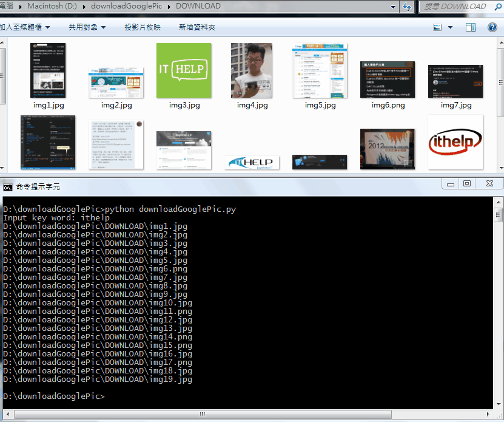
Task: Click the command prompt window icon
Action: 8,188
